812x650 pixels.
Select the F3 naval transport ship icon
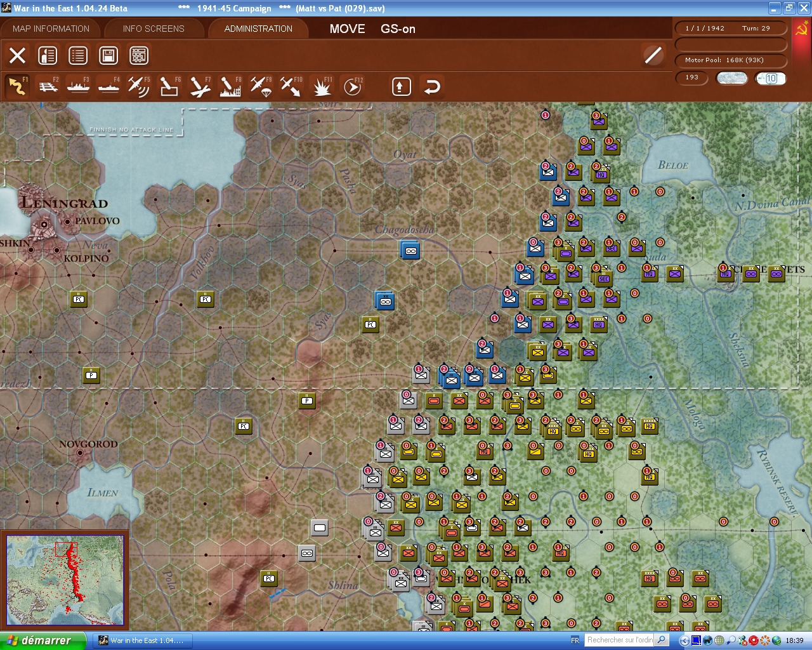tap(79, 86)
